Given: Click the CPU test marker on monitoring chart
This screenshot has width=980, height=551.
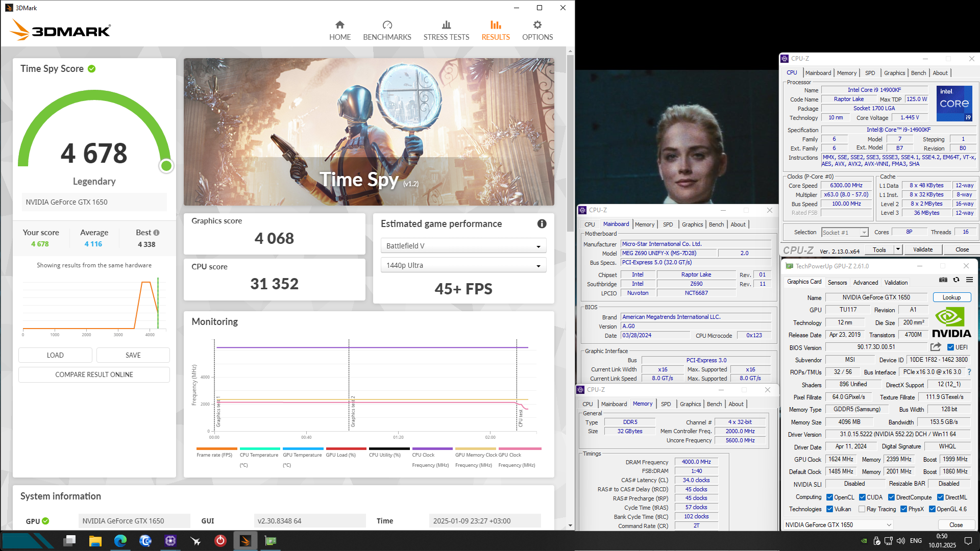Looking at the screenshot, I should coord(521,417).
